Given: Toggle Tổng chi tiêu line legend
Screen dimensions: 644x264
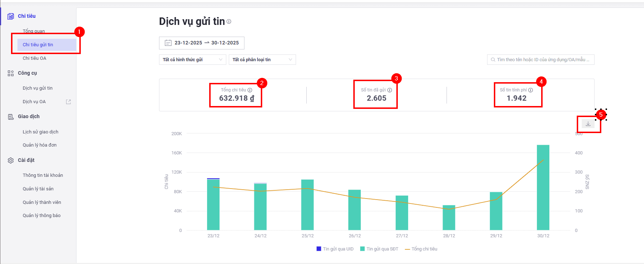Looking at the screenshot, I should coord(421,249).
